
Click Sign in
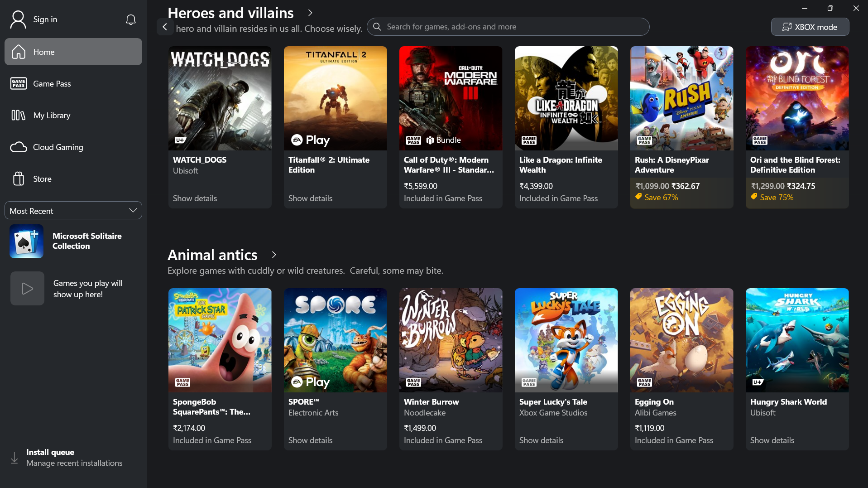(45, 19)
